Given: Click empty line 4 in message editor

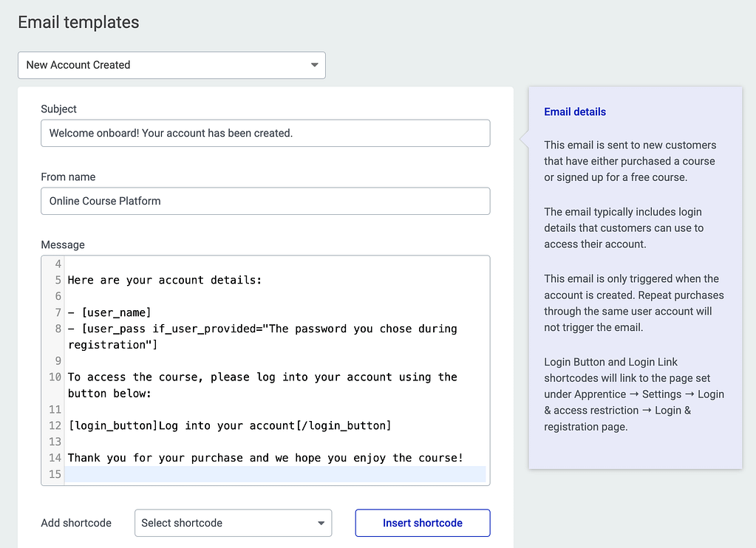Looking at the screenshot, I should point(276,264).
